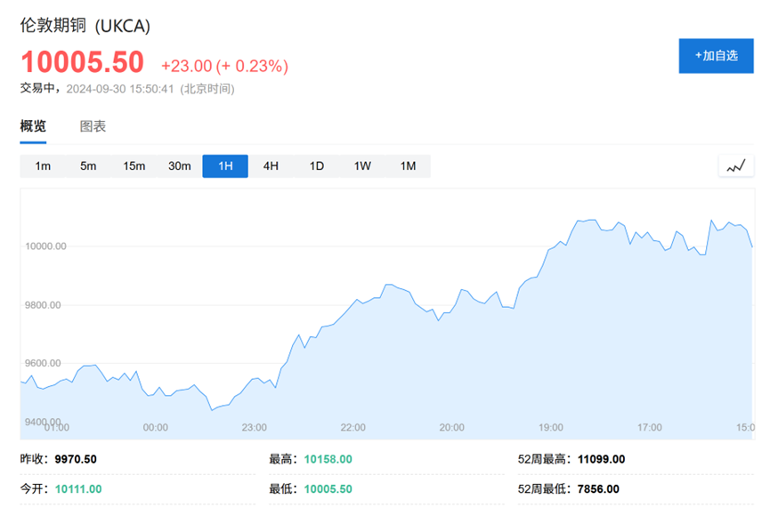770x532 pixels.
Task: Pick the 30m chart interval
Action: [180, 165]
